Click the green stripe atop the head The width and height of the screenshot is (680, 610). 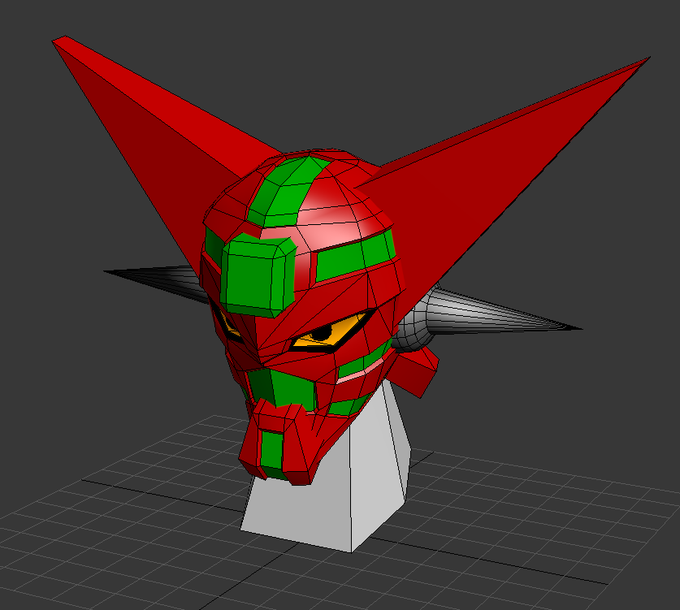coord(286,191)
